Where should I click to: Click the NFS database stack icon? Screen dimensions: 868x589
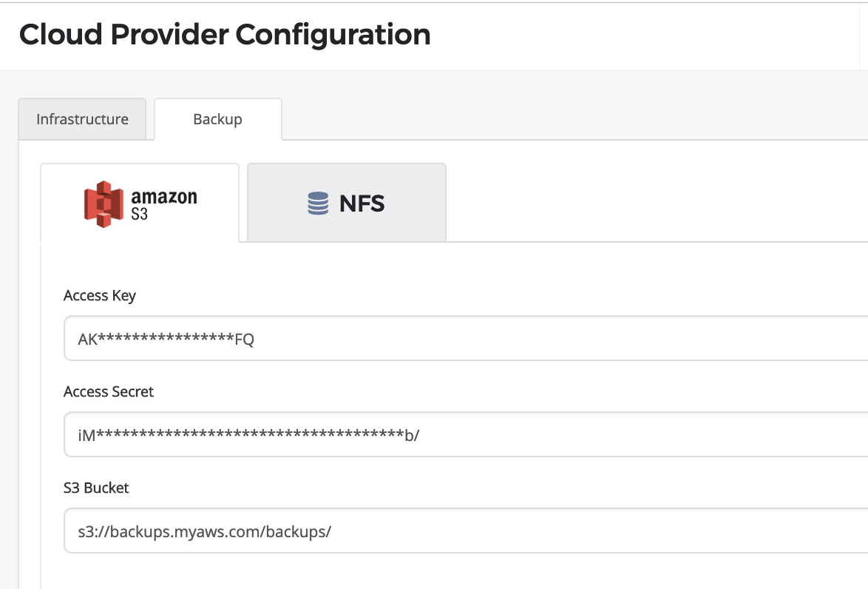point(318,203)
